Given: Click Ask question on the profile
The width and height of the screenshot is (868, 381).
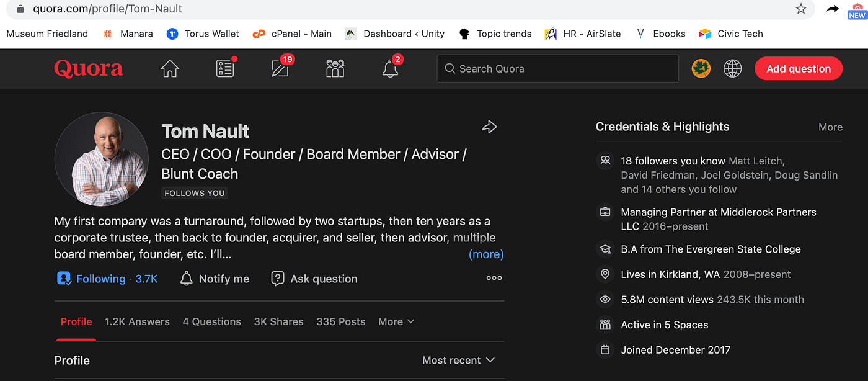Looking at the screenshot, I should click(x=314, y=279).
